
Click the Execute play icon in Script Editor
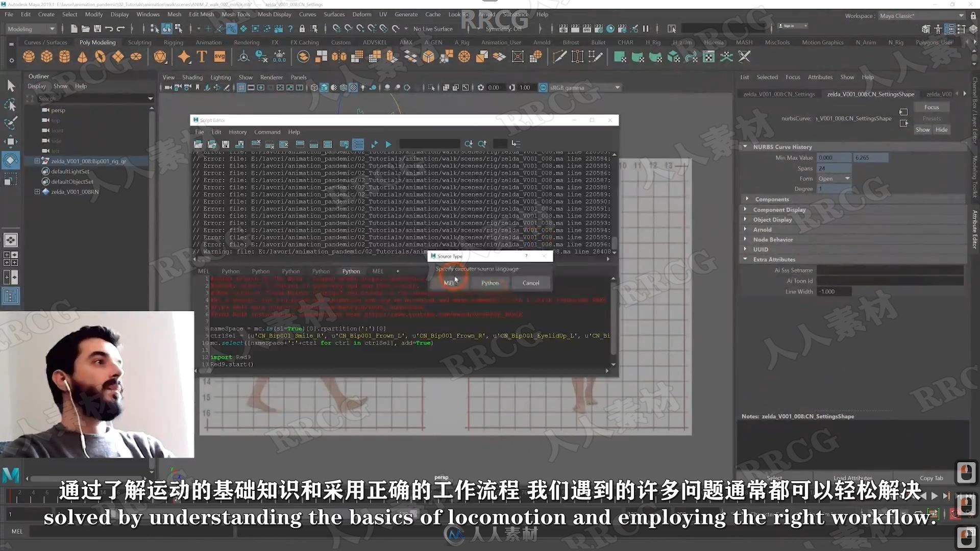point(388,144)
